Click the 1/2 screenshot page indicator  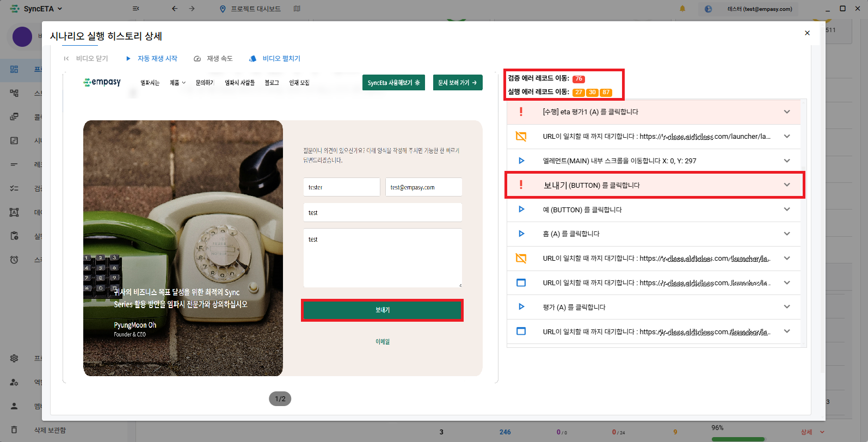(280, 399)
